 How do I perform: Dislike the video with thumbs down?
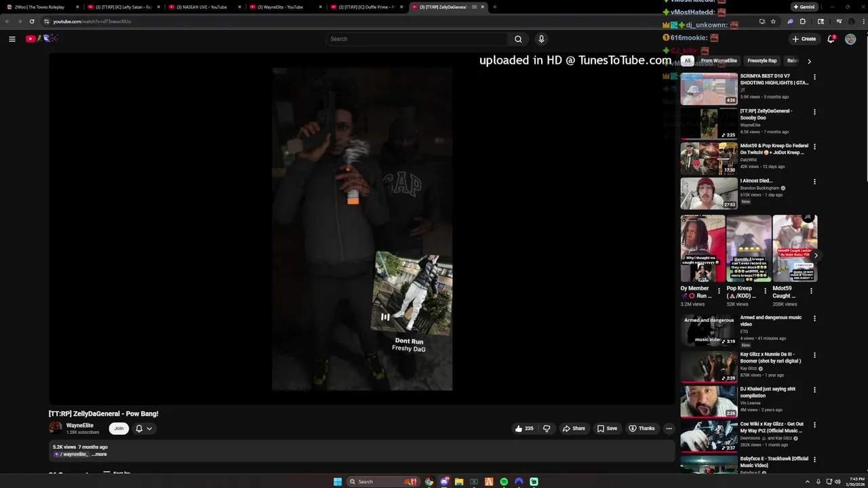tap(547, 428)
